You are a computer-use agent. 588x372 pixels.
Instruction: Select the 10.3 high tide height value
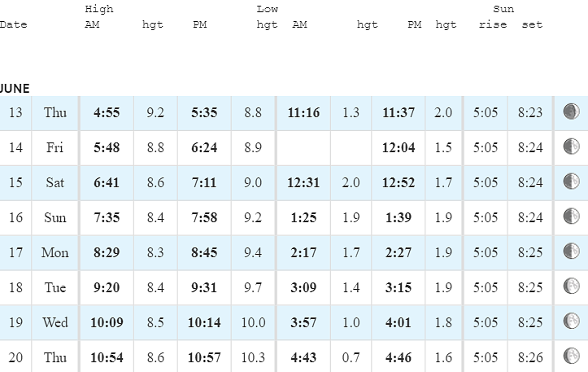click(253, 357)
